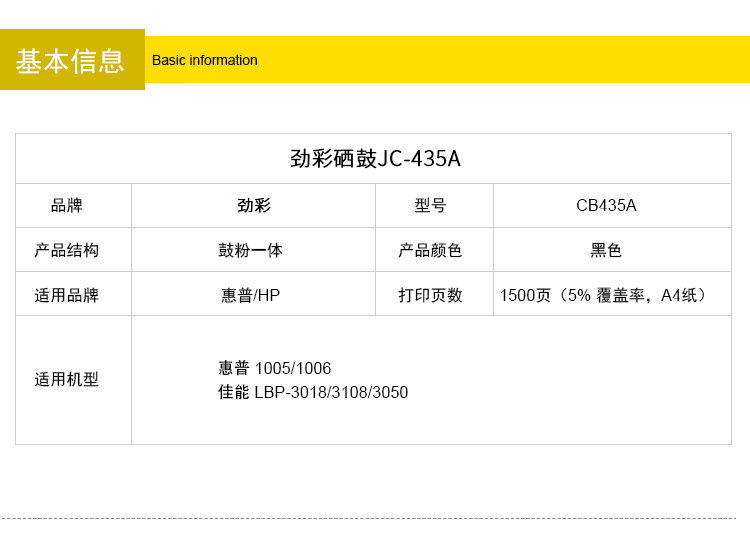Select the 惠普 1005/1006 model line

click(x=275, y=368)
